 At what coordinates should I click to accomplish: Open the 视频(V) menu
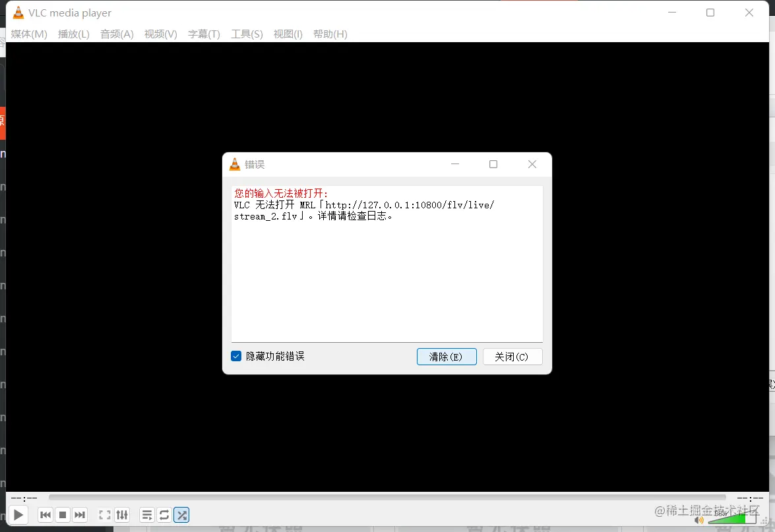[x=161, y=34]
